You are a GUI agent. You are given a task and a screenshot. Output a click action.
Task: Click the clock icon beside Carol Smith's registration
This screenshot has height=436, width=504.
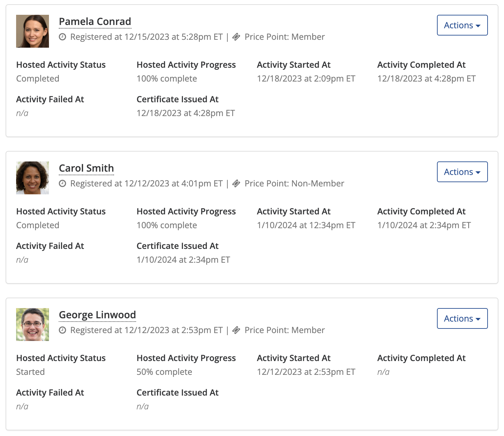[x=62, y=183]
